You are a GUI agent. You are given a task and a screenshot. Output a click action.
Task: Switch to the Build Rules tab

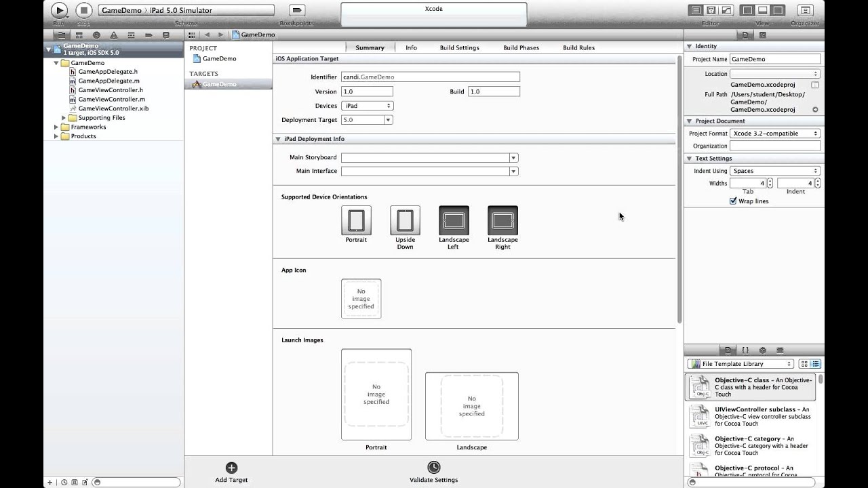[x=578, y=47]
